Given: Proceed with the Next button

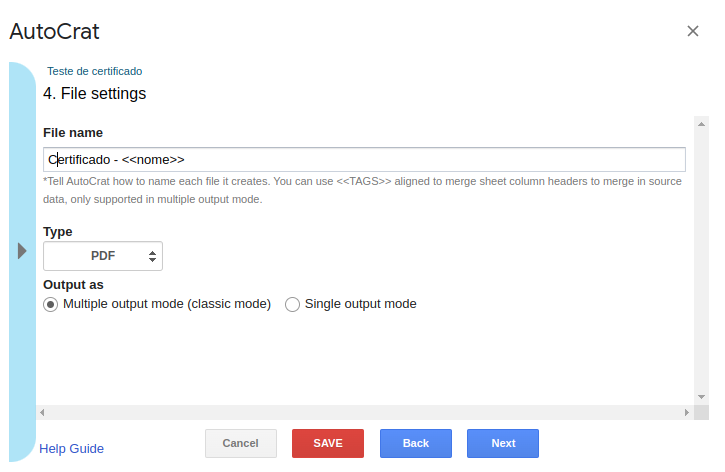Looking at the screenshot, I should pos(503,443).
